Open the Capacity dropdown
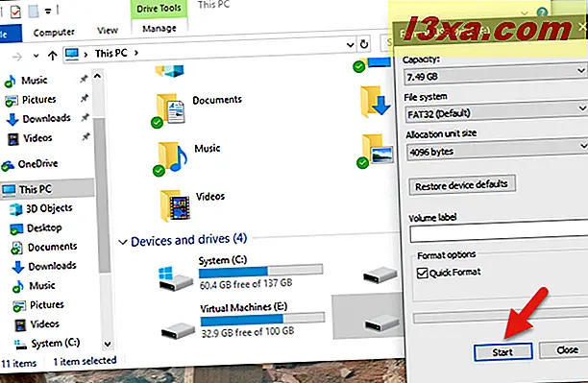 point(496,75)
